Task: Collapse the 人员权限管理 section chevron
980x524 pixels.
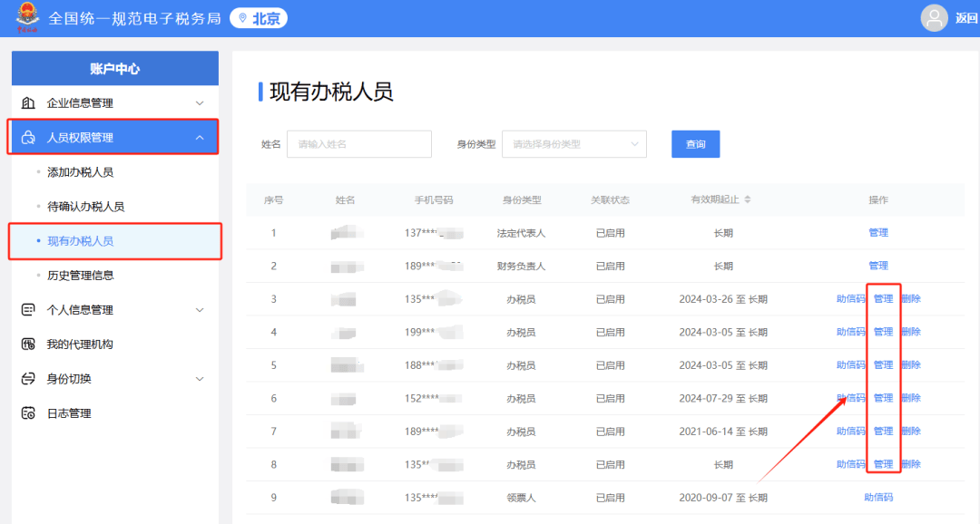Action: tap(200, 138)
